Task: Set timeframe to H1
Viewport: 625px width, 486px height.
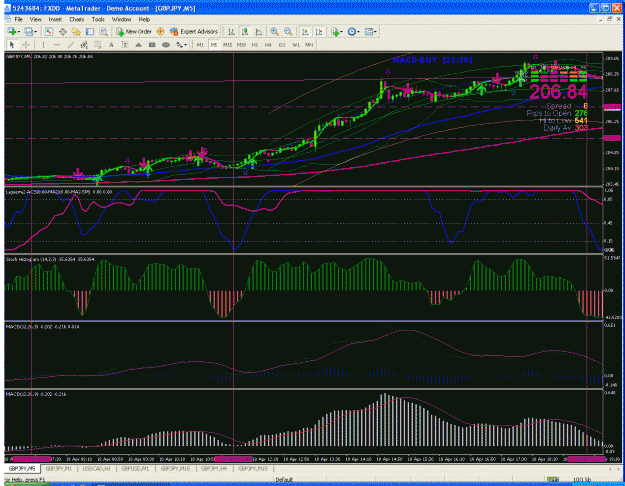Action: [x=255, y=45]
